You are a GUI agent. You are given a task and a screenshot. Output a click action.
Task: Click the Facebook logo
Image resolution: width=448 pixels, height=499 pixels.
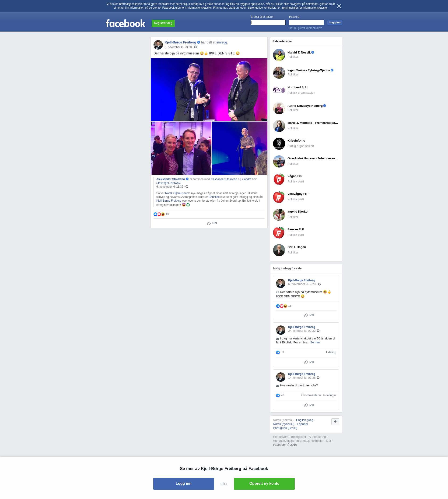(x=125, y=23)
